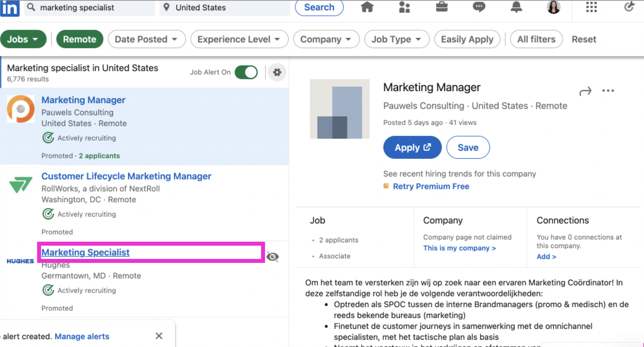Viewport: 644px width, 347px height.
Task: Click Washington, DC · Remote text
Action: pos(89,200)
